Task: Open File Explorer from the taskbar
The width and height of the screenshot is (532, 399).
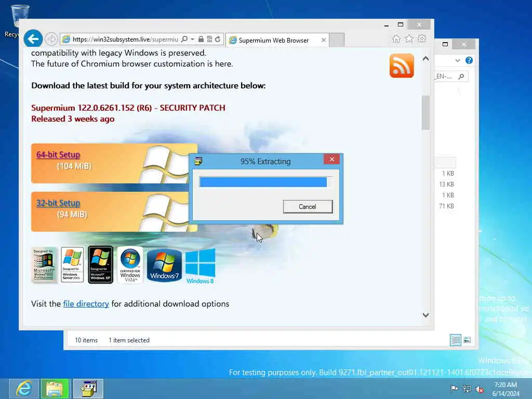Action: (55, 389)
